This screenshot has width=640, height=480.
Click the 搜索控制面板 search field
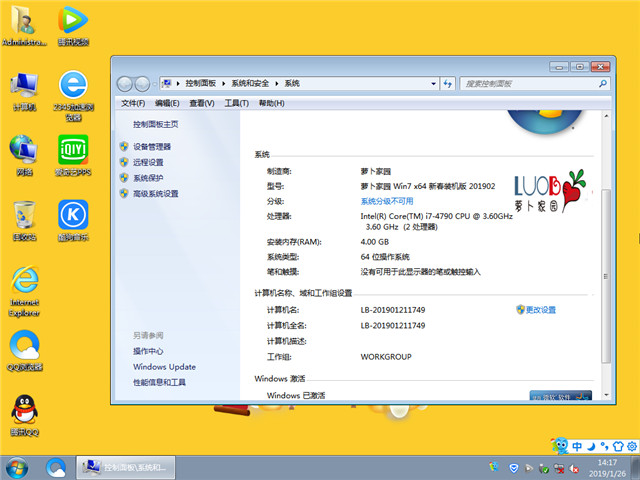click(535, 84)
